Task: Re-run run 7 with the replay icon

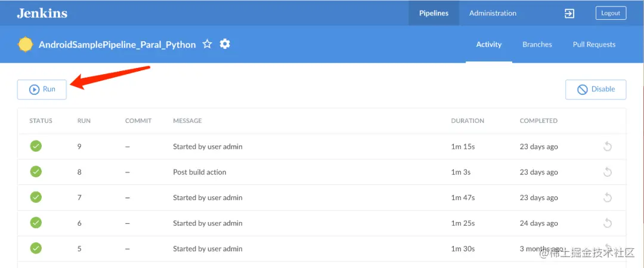Action: tap(608, 198)
